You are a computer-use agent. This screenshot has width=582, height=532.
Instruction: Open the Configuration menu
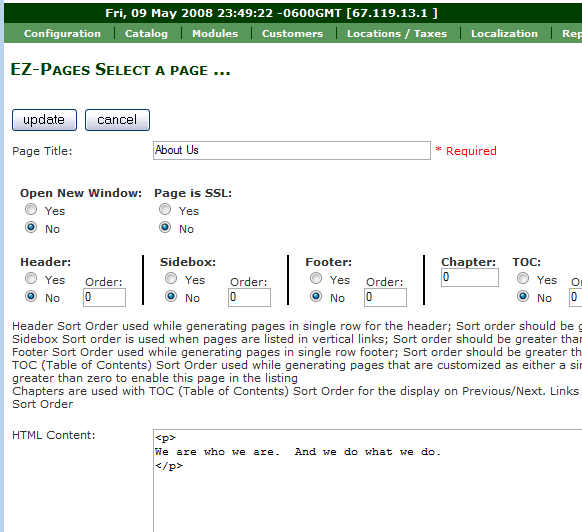point(62,33)
